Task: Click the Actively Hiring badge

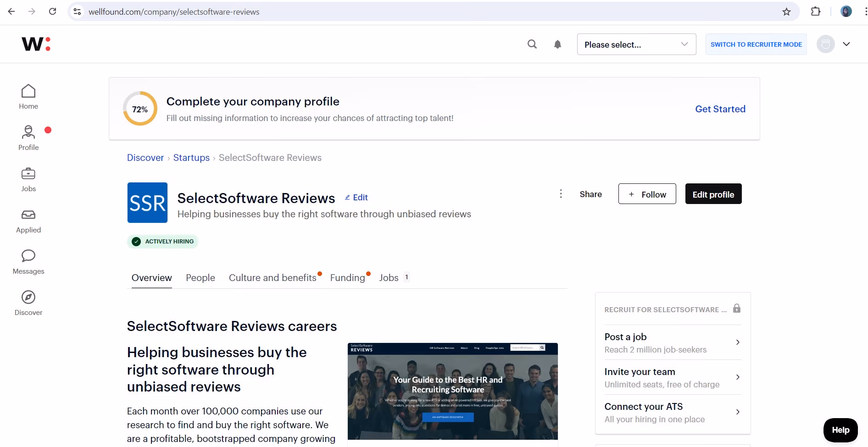Action: [x=163, y=242]
